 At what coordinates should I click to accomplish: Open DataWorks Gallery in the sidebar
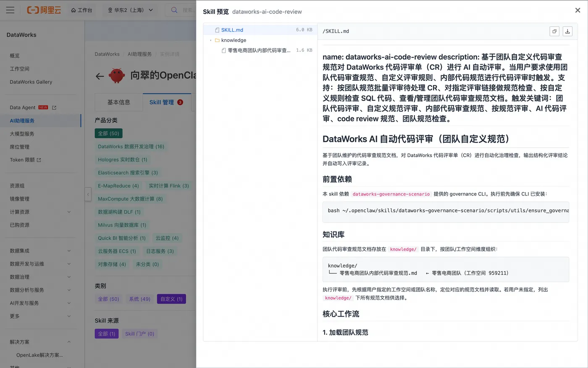coord(31,82)
